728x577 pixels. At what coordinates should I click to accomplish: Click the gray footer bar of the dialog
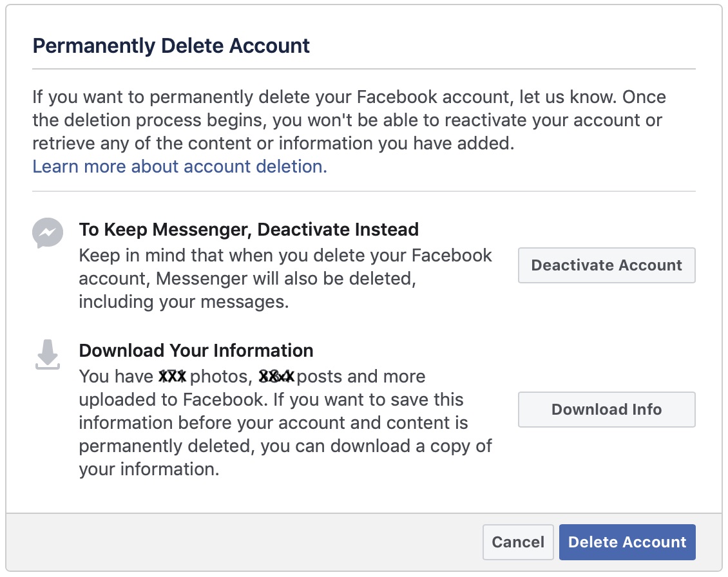click(258, 542)
